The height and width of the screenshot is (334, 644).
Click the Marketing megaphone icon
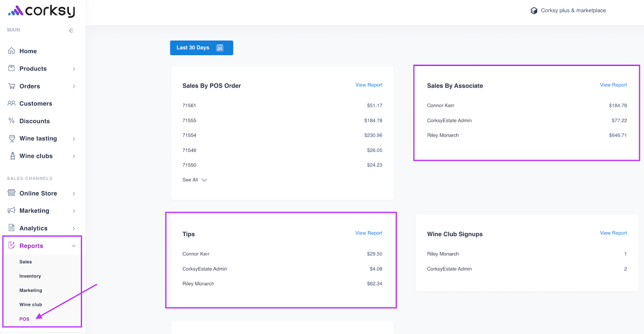click(12, 210)
